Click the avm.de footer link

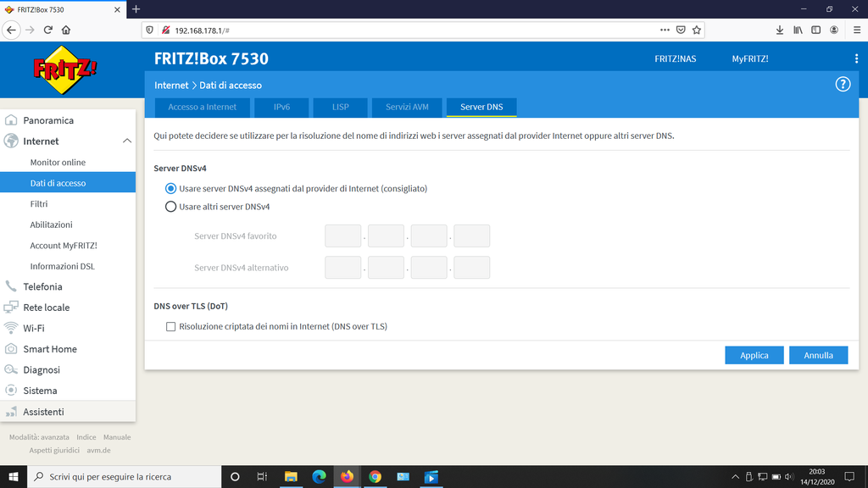click(98, 451)
